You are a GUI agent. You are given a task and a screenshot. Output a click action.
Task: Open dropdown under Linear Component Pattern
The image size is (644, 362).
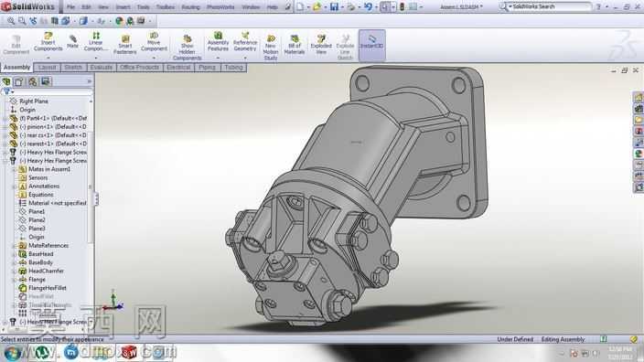[x=95, y=58]
